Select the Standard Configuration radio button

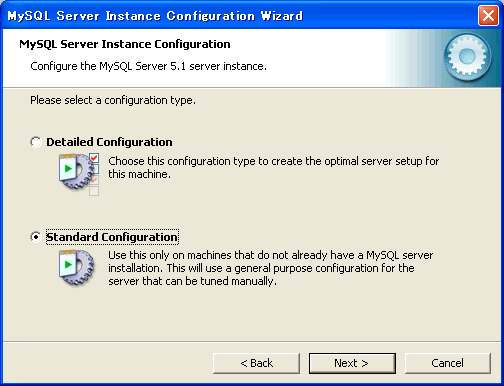click(36, 237)
